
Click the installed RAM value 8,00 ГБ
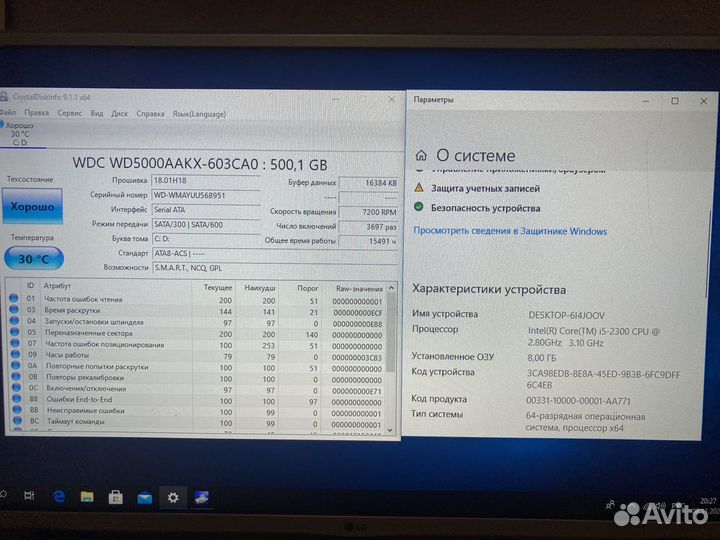541,358
